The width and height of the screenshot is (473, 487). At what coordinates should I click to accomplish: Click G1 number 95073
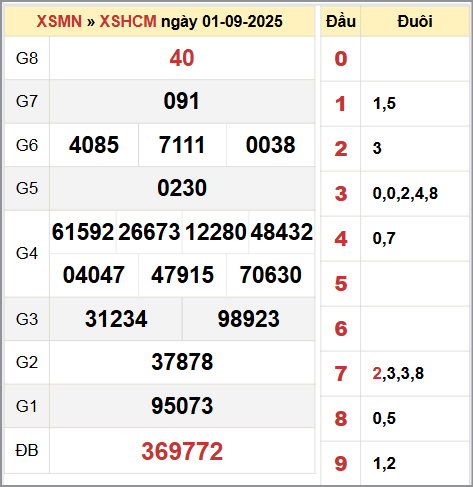click(x=182, y=406)
